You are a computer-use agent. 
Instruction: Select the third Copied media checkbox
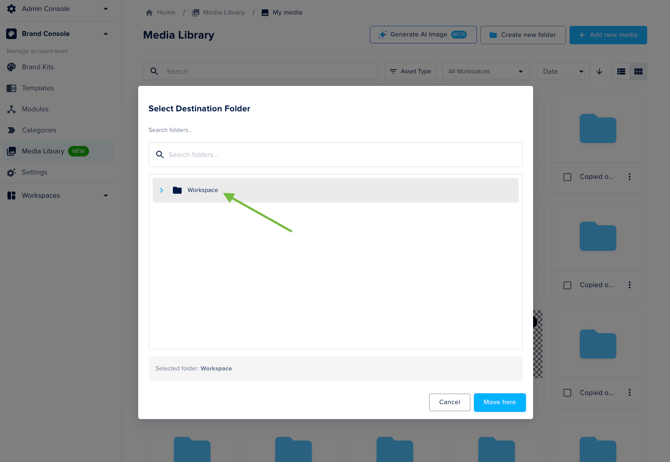tap(567, 393)
